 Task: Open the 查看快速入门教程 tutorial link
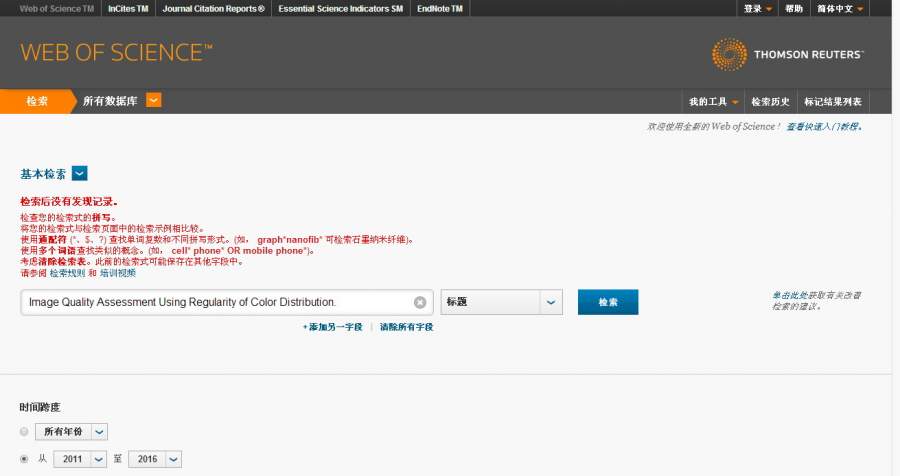[x=824, y=126]
